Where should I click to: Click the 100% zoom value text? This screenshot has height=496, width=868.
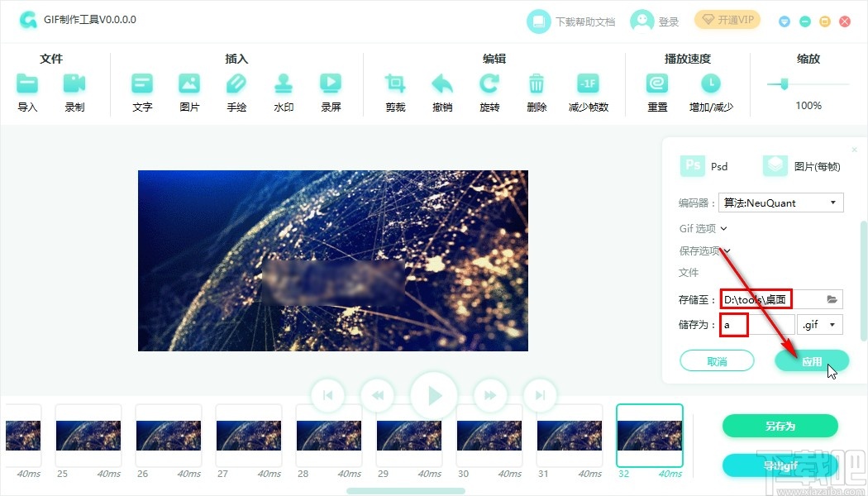[x=808, y=105]
